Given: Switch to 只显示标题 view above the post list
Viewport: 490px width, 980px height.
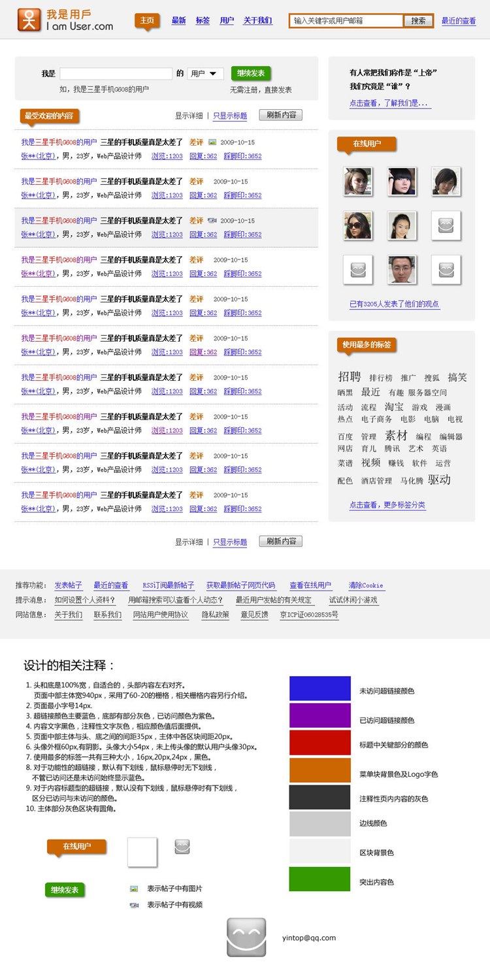Looking at the screenshot, I should [230, 116].
